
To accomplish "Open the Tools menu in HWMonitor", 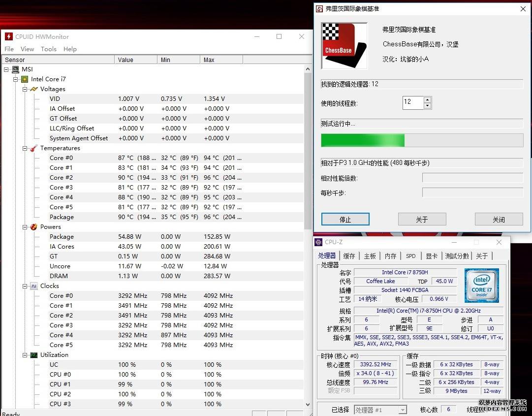I will tap(49, 49).
